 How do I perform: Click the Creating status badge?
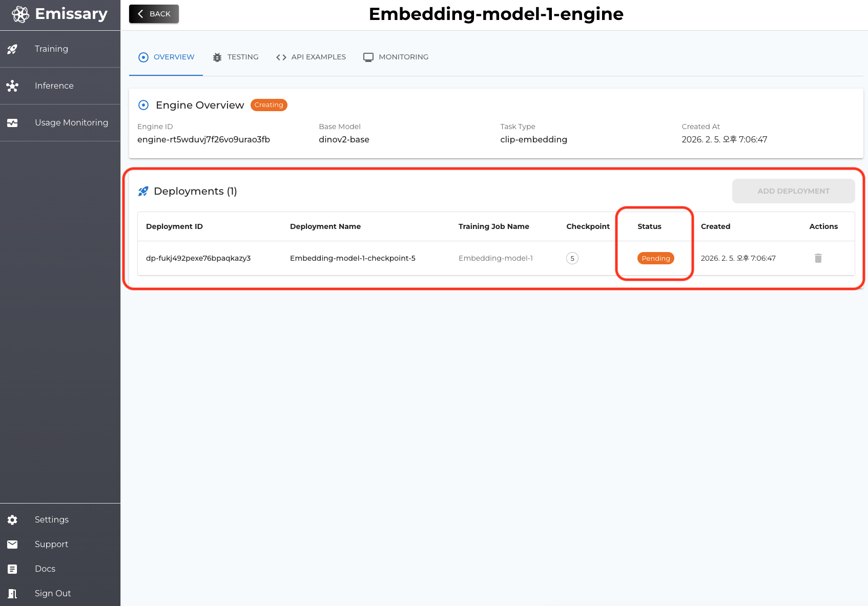coord(268,105)
